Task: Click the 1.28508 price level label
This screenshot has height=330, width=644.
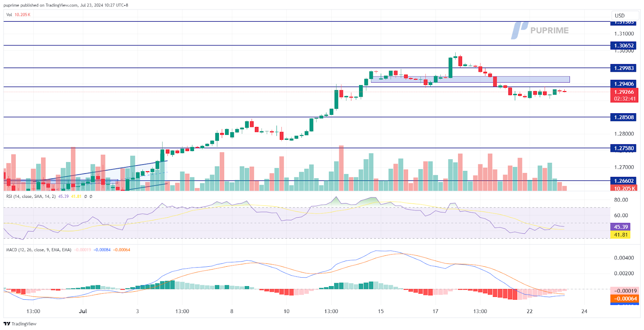Action: [x=623, y=117]
